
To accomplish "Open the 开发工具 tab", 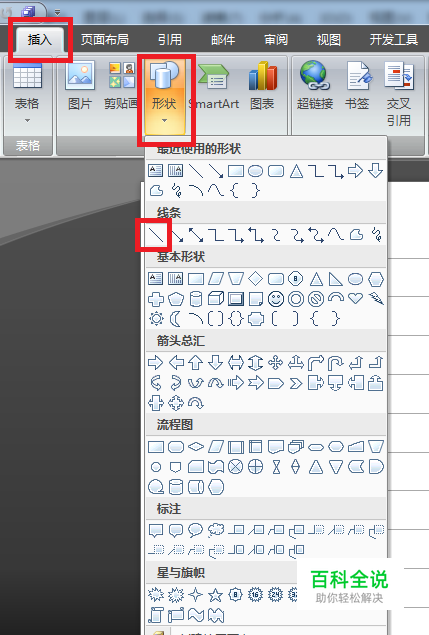I will 393,40.
